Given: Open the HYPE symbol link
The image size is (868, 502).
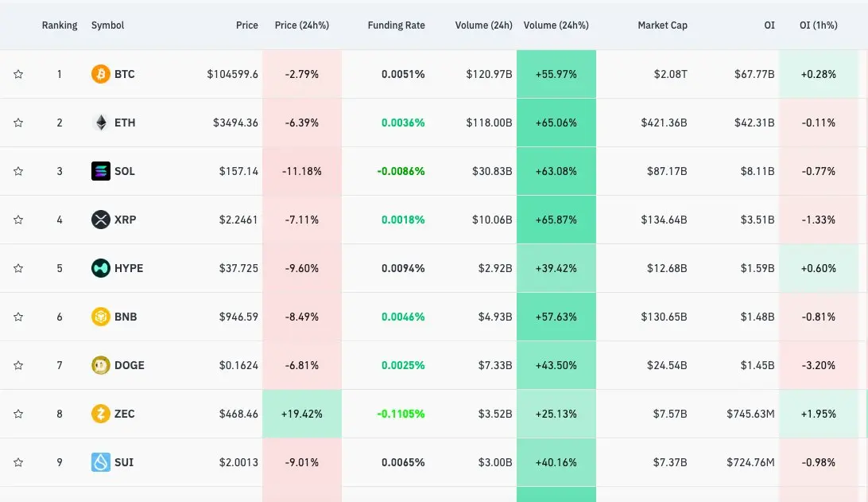Looking at the screenshot, I should click(129, 268).
